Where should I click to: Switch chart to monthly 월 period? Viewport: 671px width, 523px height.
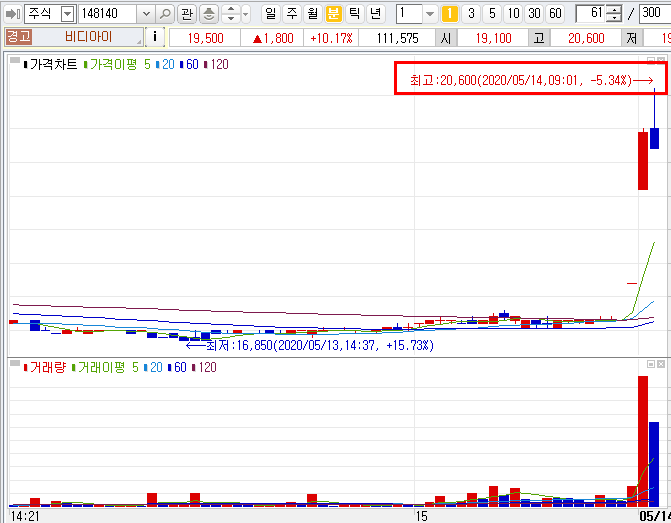tap(312, 14)
